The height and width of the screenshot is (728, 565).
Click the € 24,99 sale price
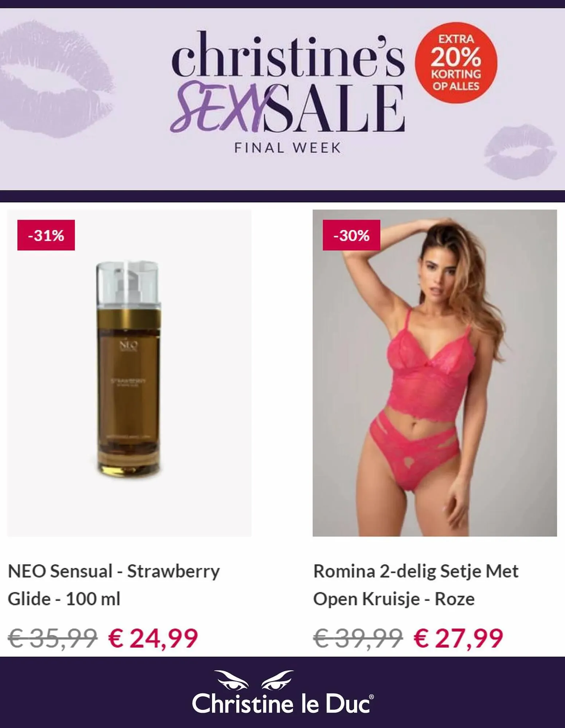coord(153,638)
